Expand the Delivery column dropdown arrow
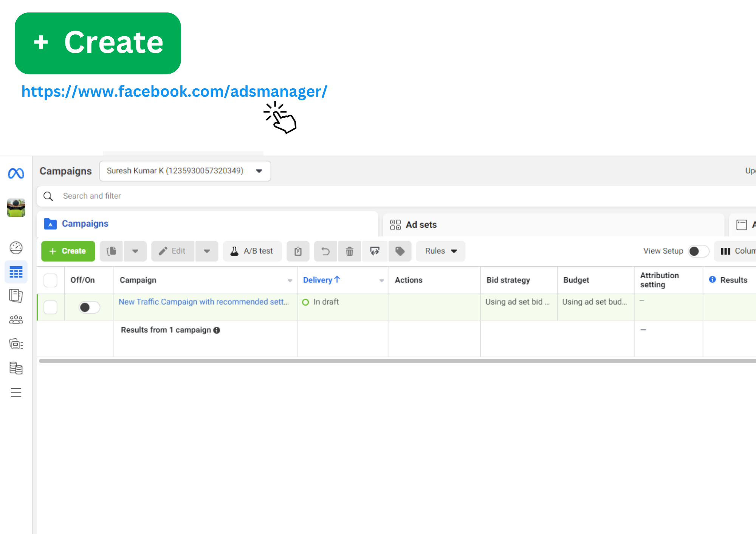Image resolution: width=756 pixels, height=534 pixels. (381, 281)
